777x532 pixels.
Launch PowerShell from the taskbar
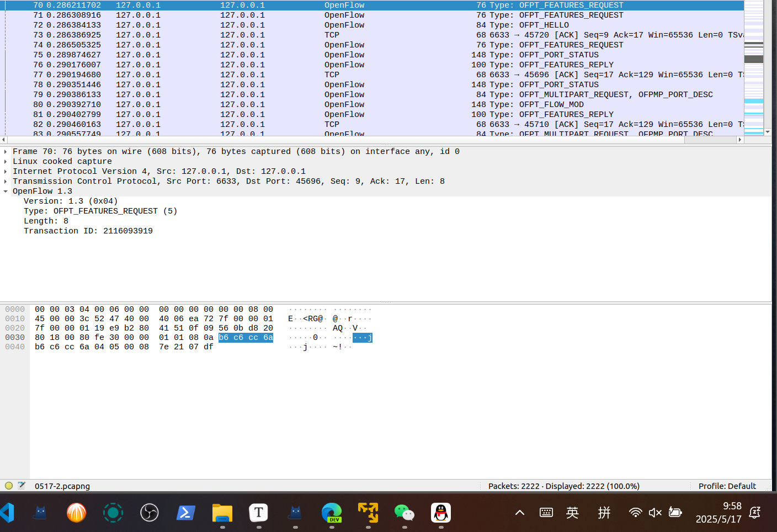[185, 513]
